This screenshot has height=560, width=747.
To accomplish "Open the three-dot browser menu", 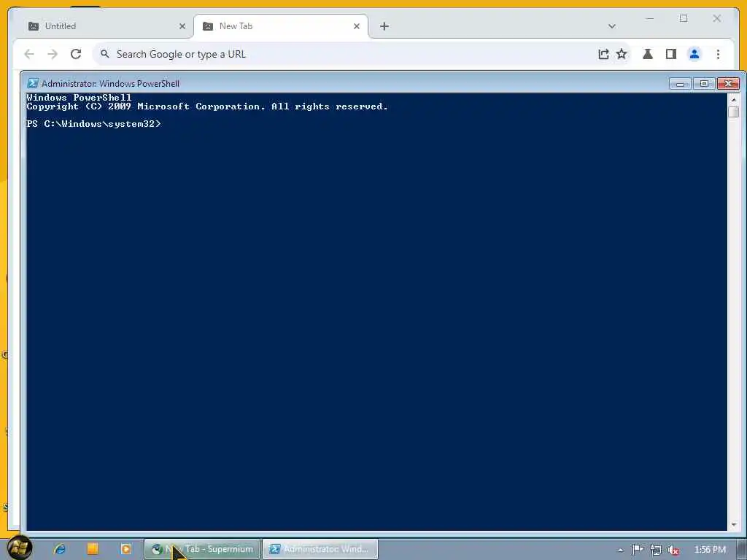I will [718, 54].
